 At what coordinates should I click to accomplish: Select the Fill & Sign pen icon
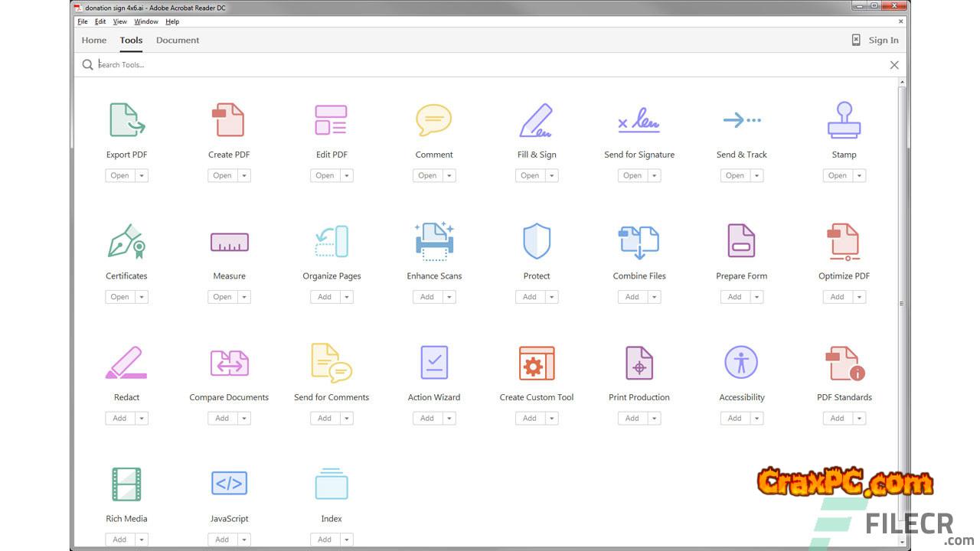point(536,120)
